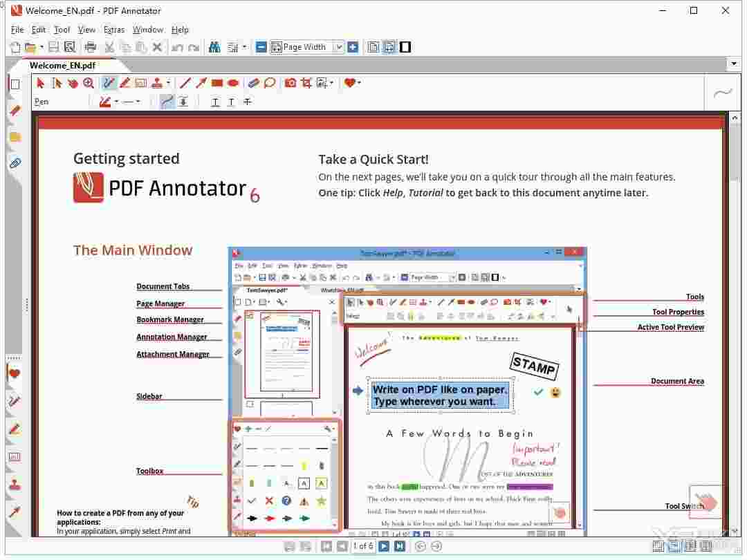The width and height of the screenshot is (747, 560).
Task: Click the active tool preview box
Action: coord(722,93)
